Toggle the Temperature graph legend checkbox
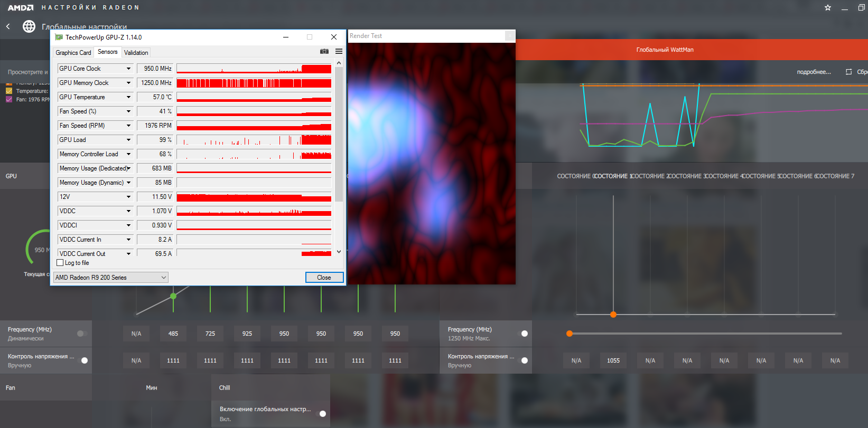868x428 pixels. coord(9,91)
